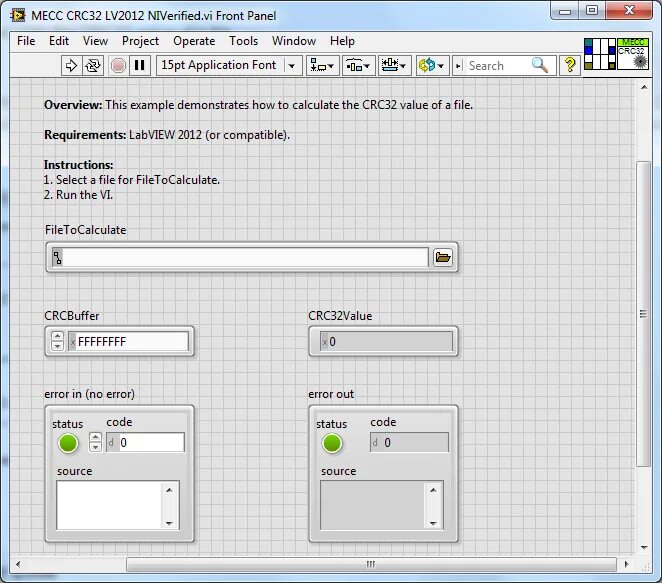662x583 pixels.
Task: Click the CRCBuffer hex radix indicator
Action: (x=73, y=342)
